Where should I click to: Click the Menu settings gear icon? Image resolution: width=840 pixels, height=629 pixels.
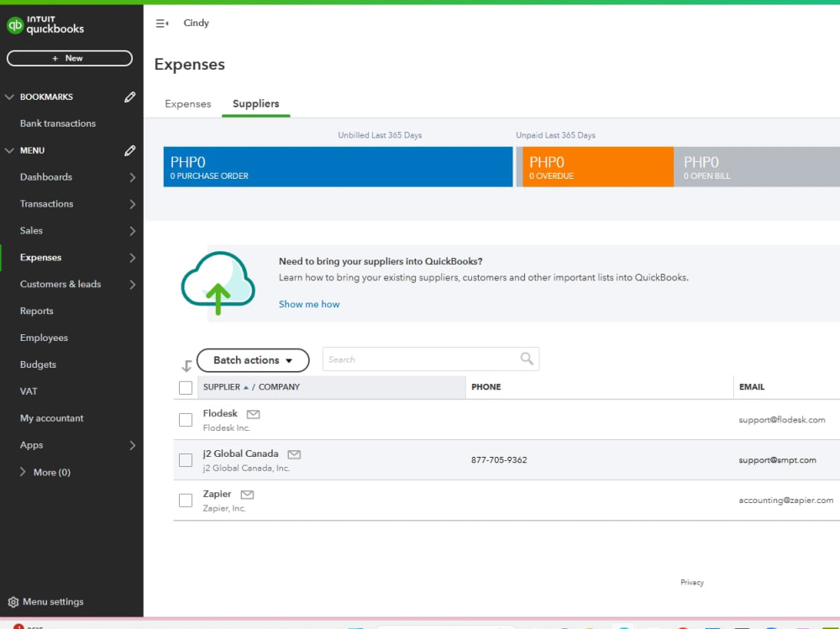click(13, 602)
